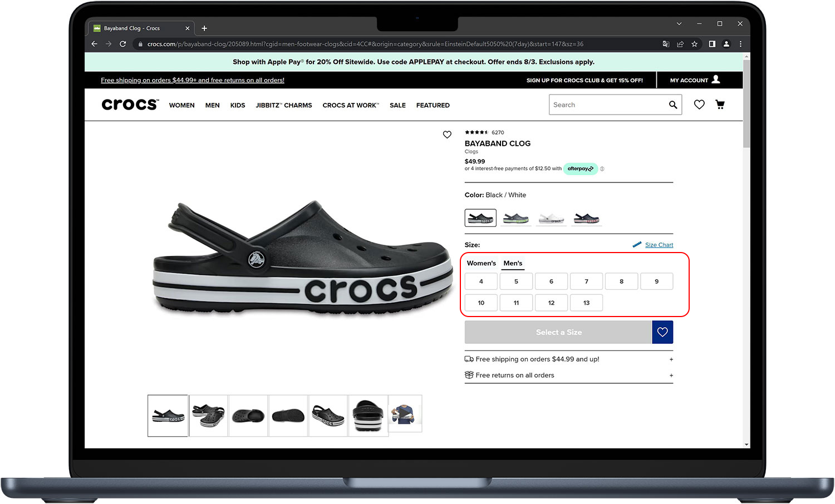
Task: Click the share page icon in address bar
Action: click(x=680, y=44)
